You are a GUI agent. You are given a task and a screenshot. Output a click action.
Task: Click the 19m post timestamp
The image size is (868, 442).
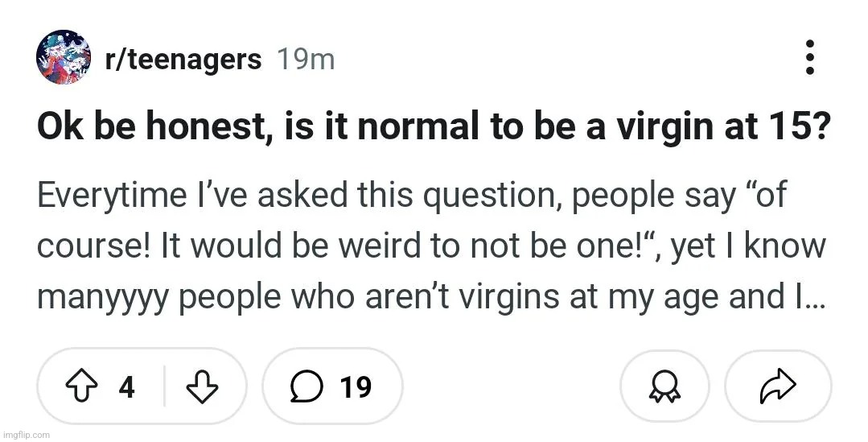point(306,60)
